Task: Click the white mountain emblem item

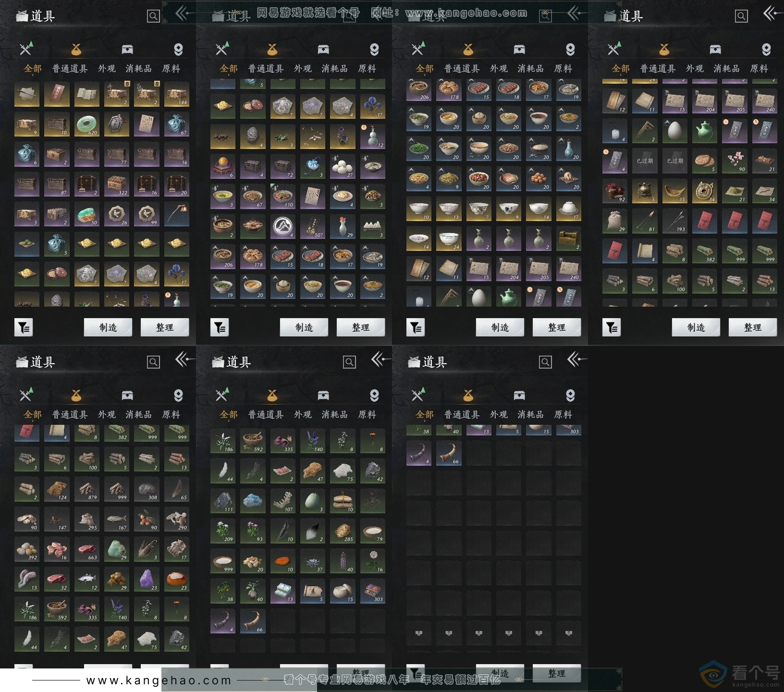Action: click(x=282, y=227)
